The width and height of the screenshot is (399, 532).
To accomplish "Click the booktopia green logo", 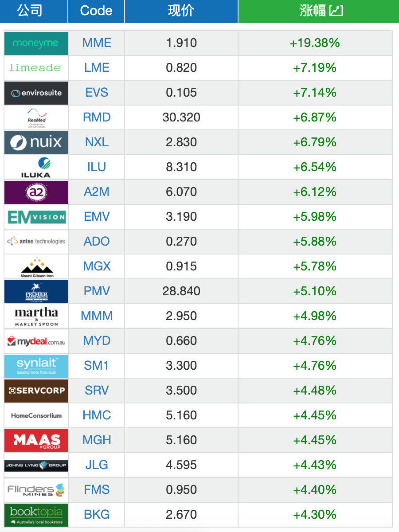I will pyautogui.click(x=36, y=515).
